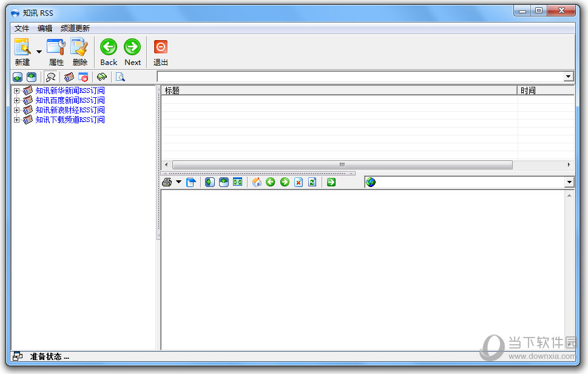
Task: Click the red 退出 (Exit) button
Action: [x=160, y=52]
